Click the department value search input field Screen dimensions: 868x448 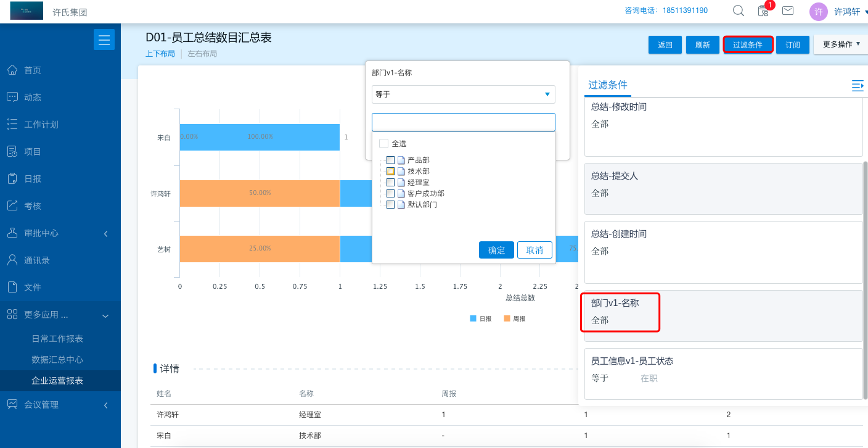point(463,122)
